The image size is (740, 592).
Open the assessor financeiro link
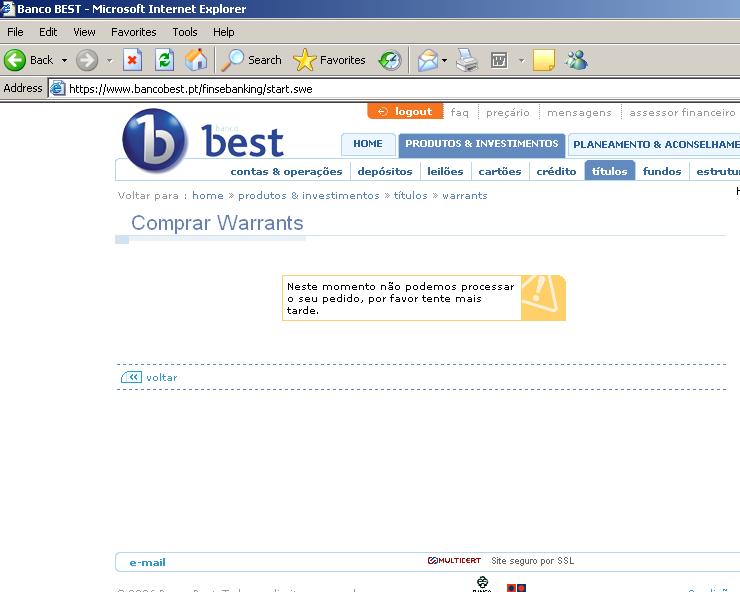pos(682,113)
